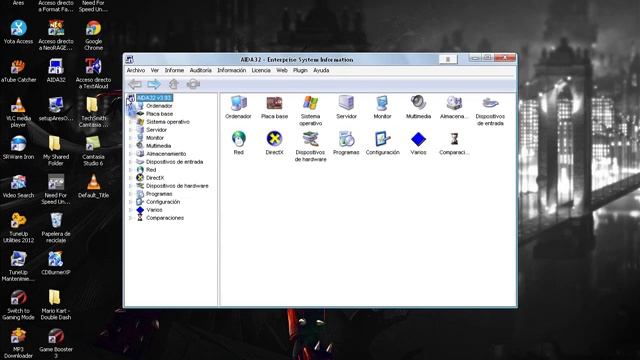Click the Up level toolbar button

coord(174,84)
